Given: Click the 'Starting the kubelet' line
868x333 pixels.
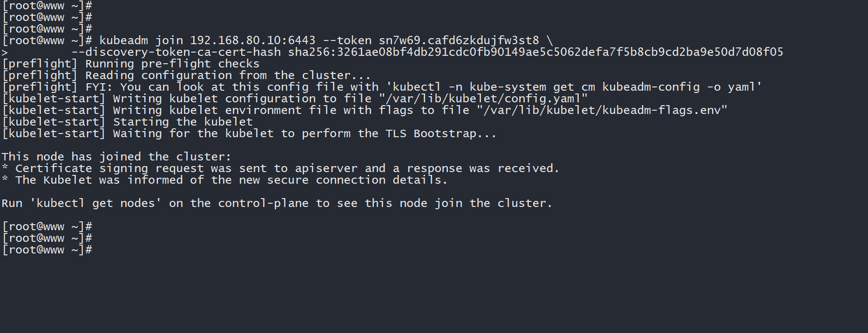Looking at the screenshot, I should (x=183, y=122).
